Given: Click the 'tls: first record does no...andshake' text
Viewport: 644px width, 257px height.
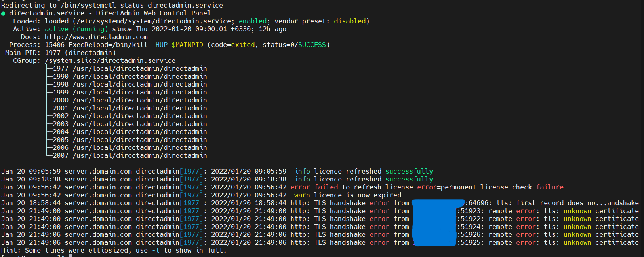Looking at the screenshot, I should point(568,203).
